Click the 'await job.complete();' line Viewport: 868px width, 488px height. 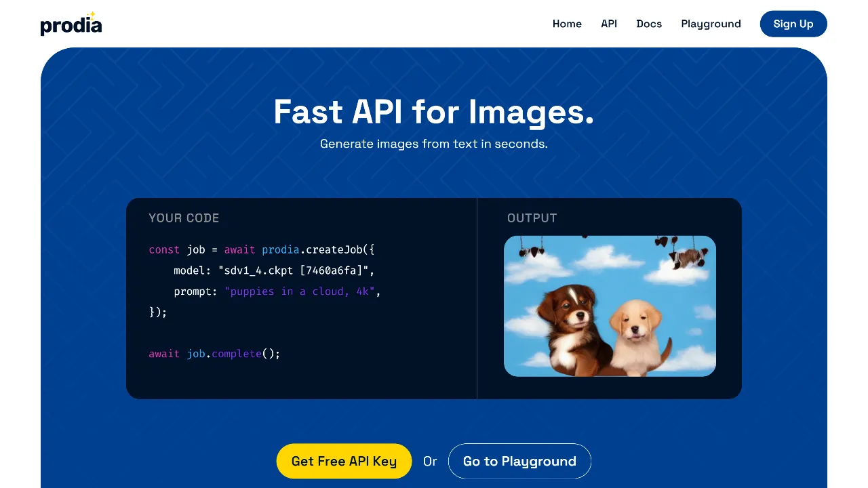tap(214, 354)
